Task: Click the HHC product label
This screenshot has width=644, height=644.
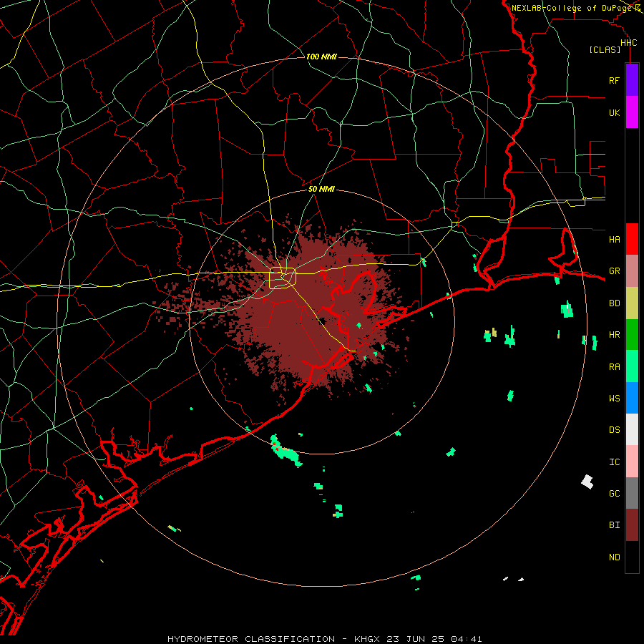Action: click(x=628, y=42)
